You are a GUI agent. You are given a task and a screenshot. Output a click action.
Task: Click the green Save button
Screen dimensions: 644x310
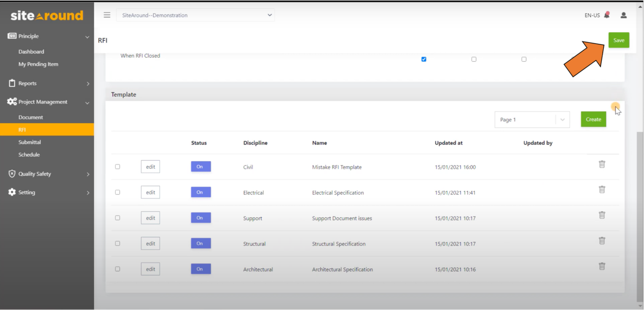619,40
